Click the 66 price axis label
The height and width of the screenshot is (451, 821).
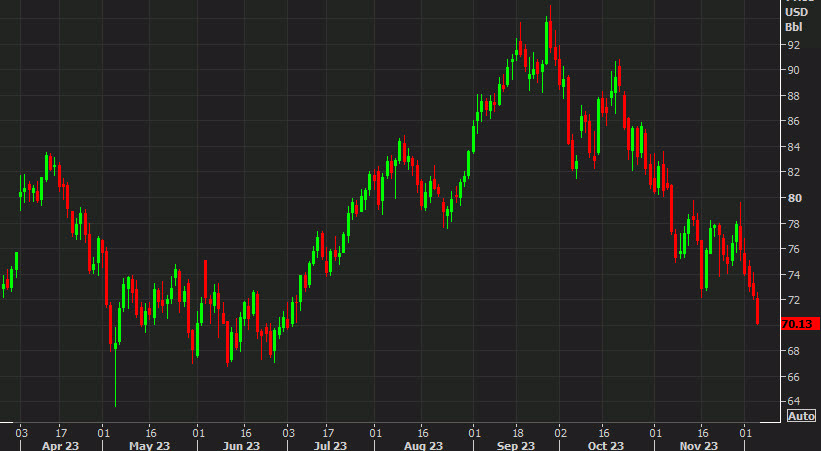tap(793, 377)
